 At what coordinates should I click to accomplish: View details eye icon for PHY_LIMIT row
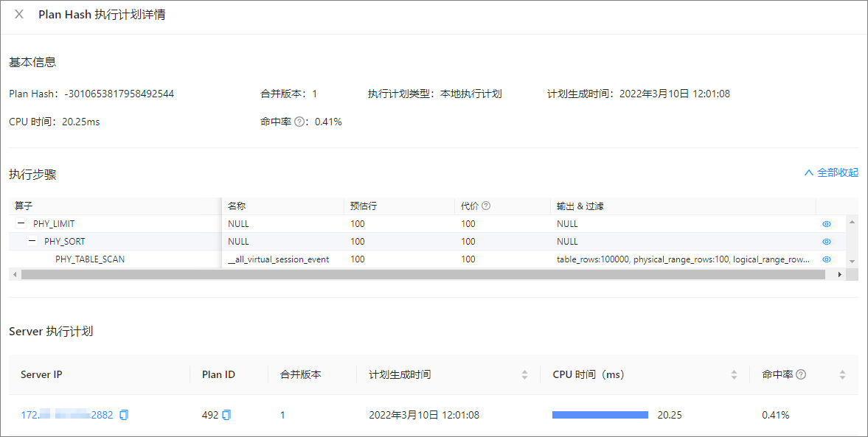(827, 224)
